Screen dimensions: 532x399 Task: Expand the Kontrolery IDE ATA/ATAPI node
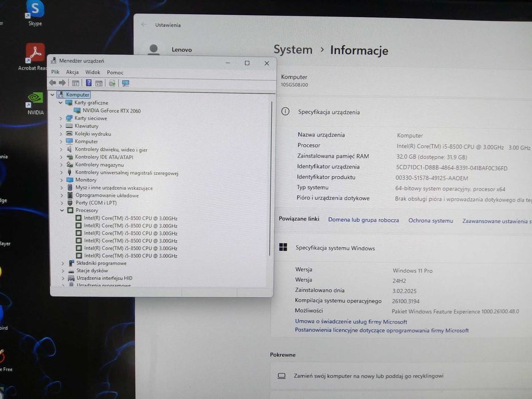pyautogui.click(x=61, y=157)
